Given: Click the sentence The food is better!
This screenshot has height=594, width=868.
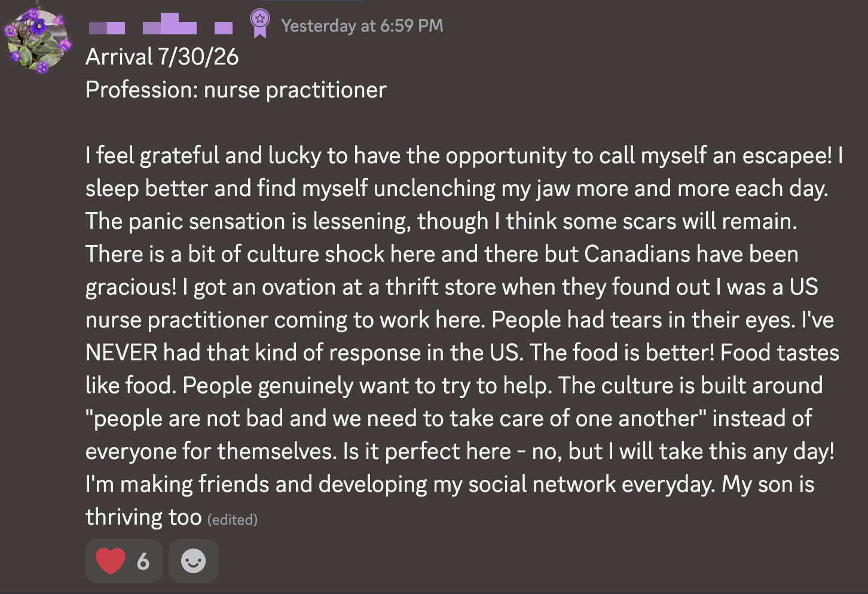Looking at the screenshot, I should click(x=622, y=353).
